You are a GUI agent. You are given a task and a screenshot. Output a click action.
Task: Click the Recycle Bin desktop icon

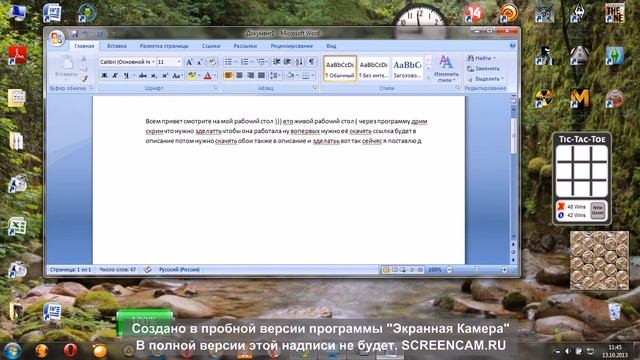pyautogui.click(x=614, y=311)
